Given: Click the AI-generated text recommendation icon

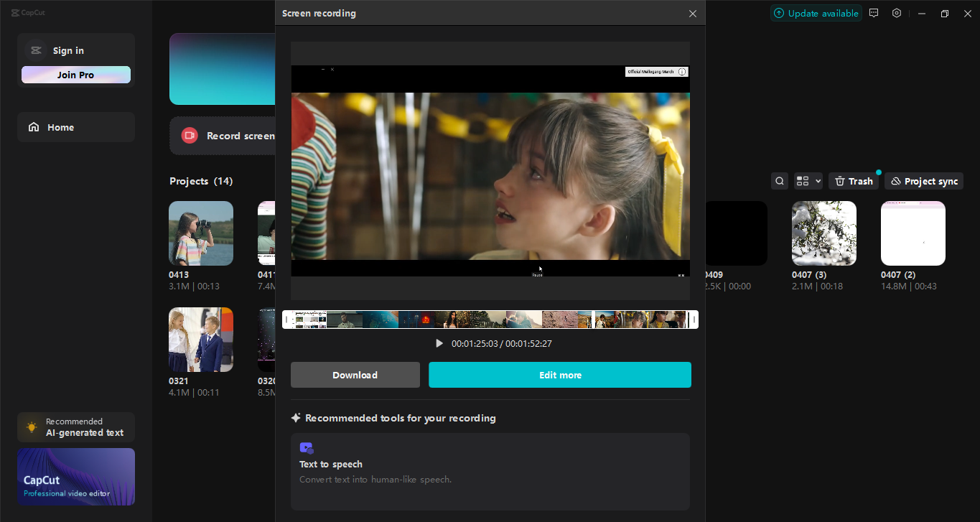Looking at the screenshot, I should [31, 427].
